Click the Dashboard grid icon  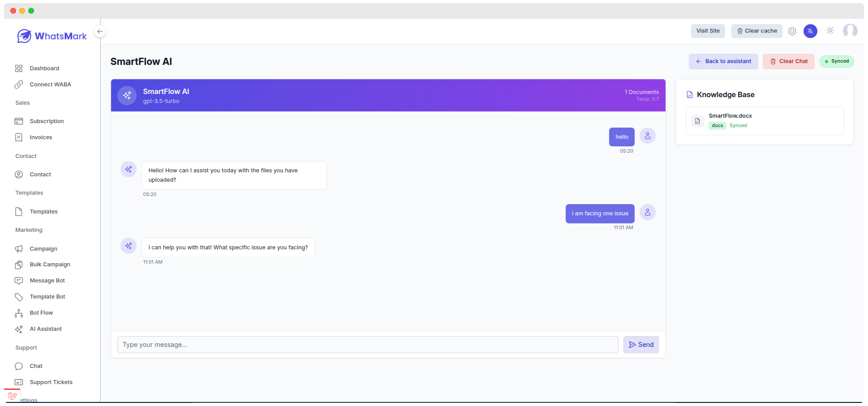click(x=19, y=68)
